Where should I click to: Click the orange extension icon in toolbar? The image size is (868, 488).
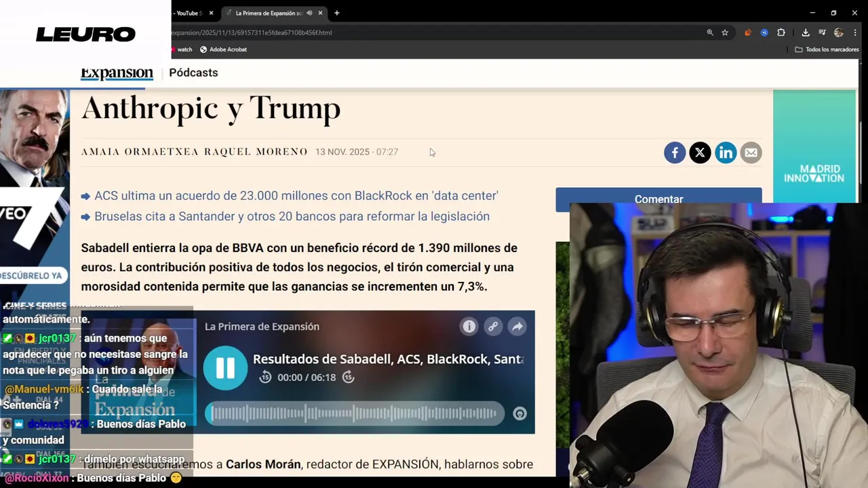click(748, 33)
